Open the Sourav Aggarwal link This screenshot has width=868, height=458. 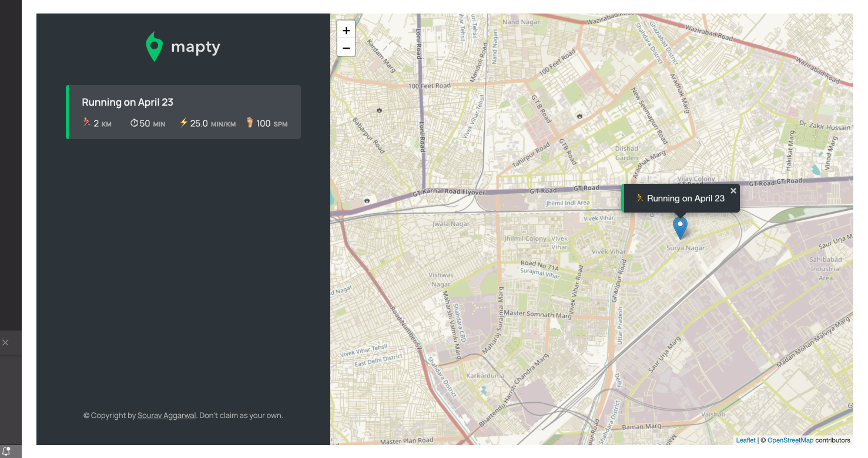[166, 416]
